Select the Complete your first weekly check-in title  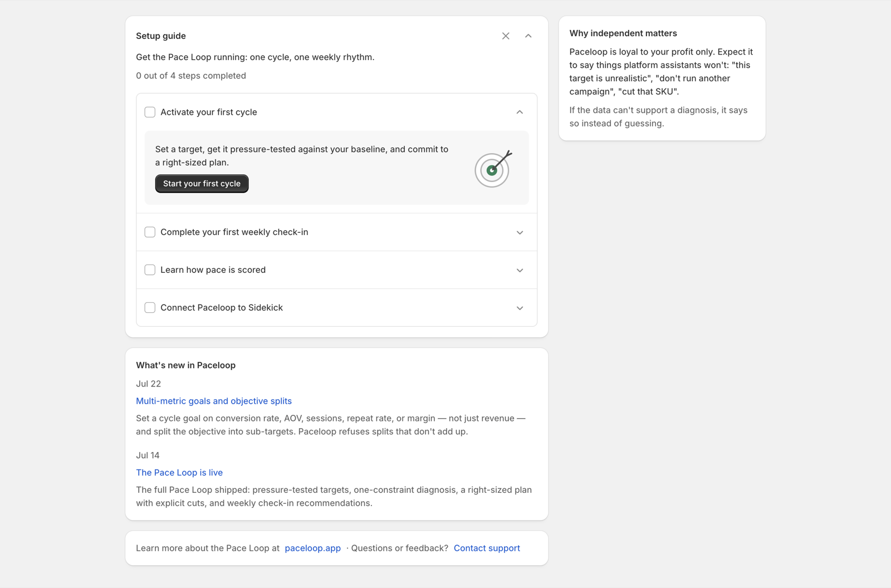[234, 232]
